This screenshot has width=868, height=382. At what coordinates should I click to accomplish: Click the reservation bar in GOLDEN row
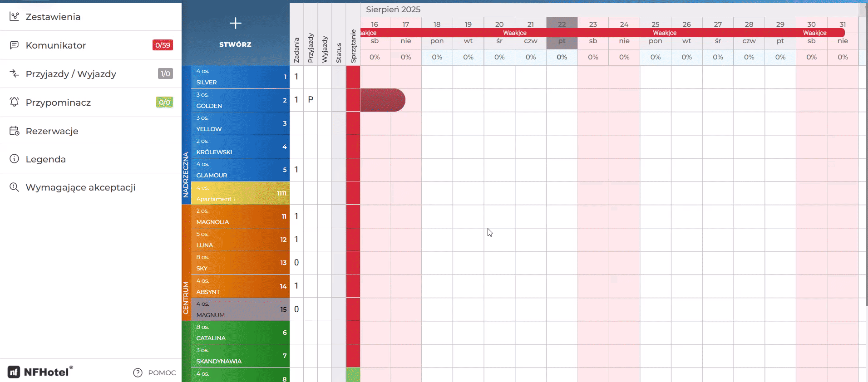pyautogui.click(x=383, y=100)
